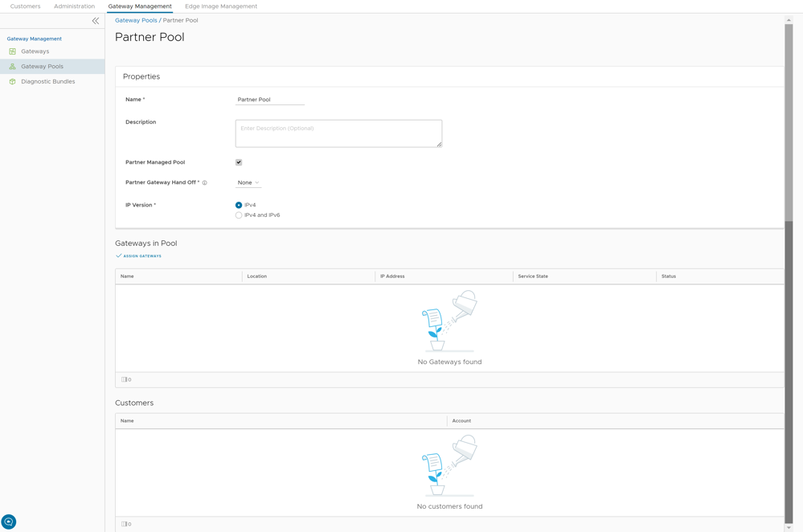The height and width of the screenshot is (532, 803).
Task: Click the info icon beside Partner Gateway Hand Off
Action: (x=205, y=183)
